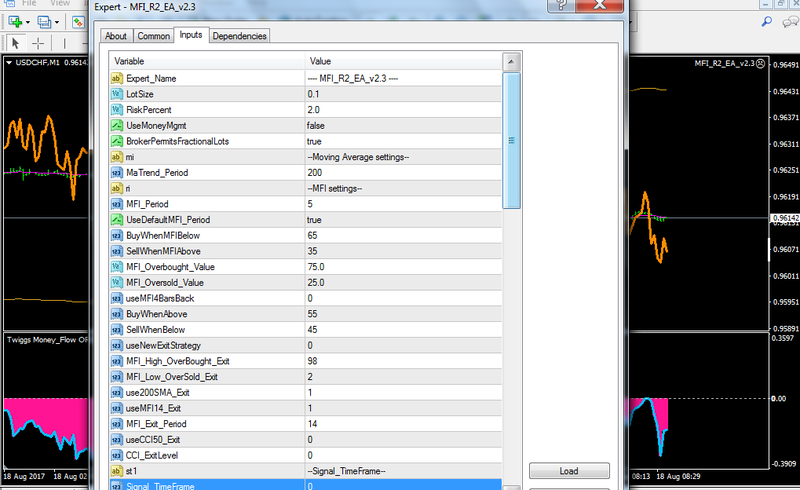Click the MFI_R2_EA_v2.3 label on chart

click(x=724, y=63)
